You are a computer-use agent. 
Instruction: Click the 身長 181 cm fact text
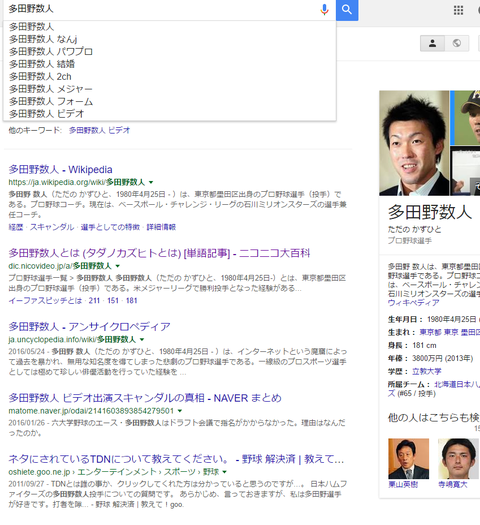click(x=412, y=345)
